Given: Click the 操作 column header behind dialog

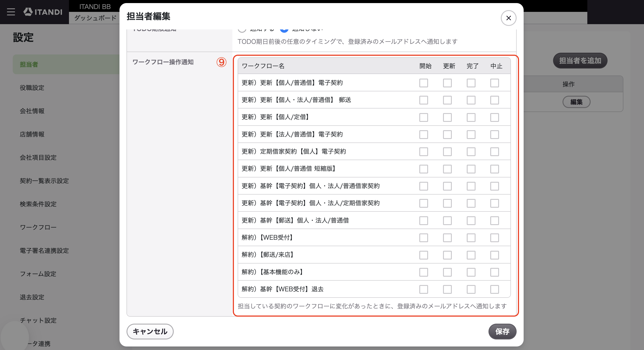Looking at the screenshot, I should (568, 84).
